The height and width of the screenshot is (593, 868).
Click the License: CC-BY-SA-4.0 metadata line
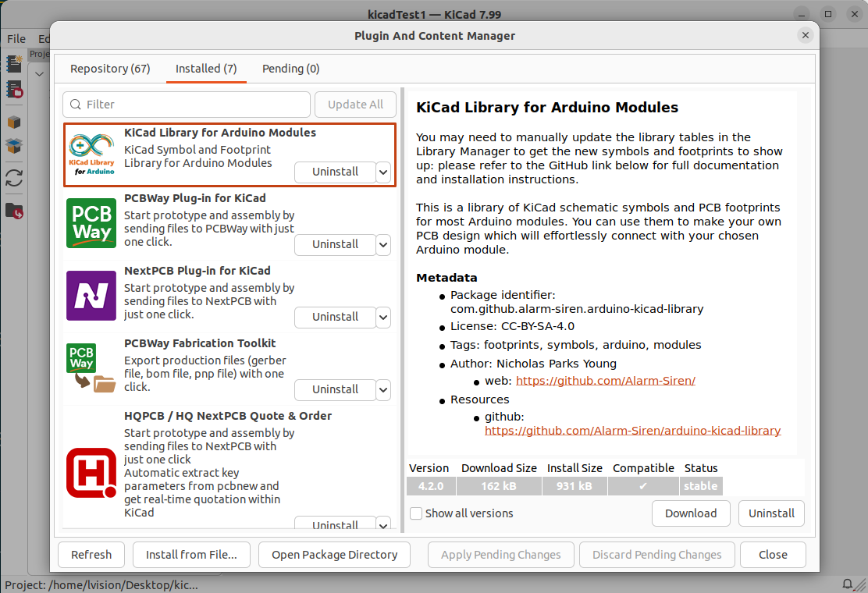point(512,326)
